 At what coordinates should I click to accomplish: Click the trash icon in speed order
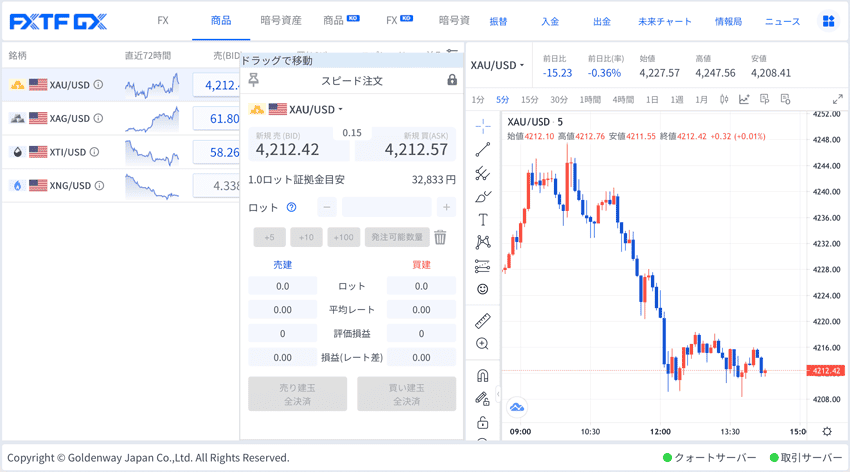440,237
